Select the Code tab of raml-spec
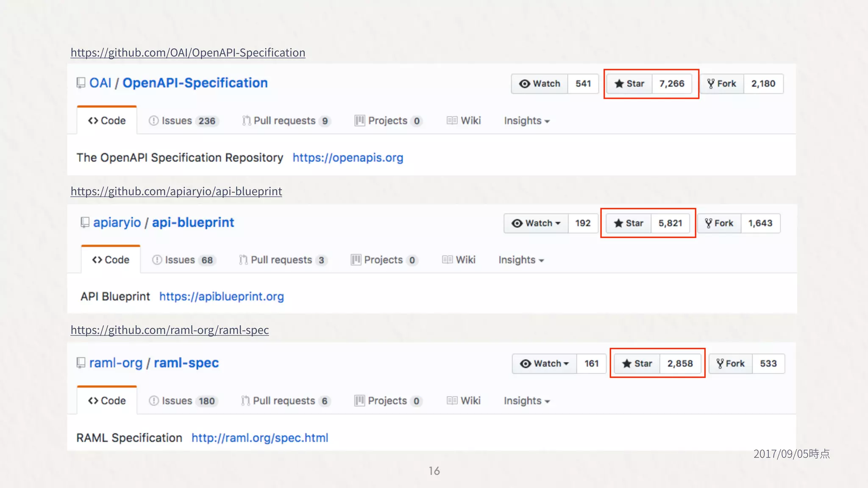Viewport: 868px width, 488px height. pyautogui.click(x=107, y=401)
